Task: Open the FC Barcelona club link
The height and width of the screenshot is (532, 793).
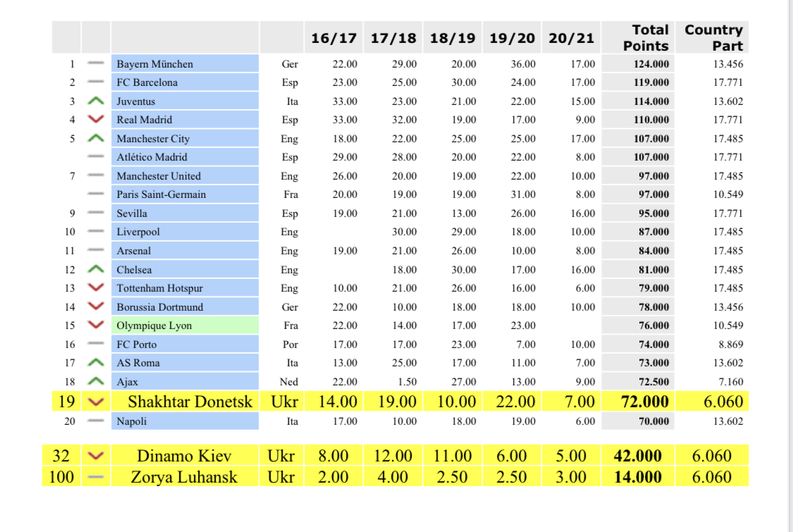Action: click(147, 82)
